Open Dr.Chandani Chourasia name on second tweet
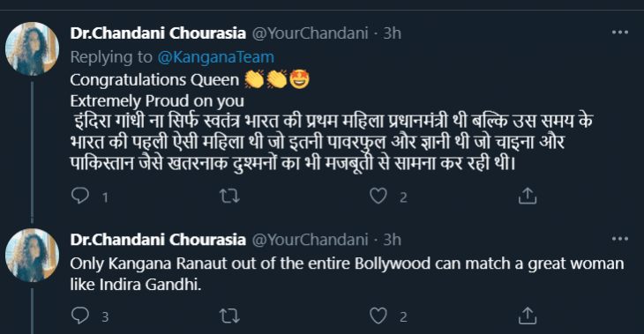Screen dimensions: 644x334 point(158,240)
